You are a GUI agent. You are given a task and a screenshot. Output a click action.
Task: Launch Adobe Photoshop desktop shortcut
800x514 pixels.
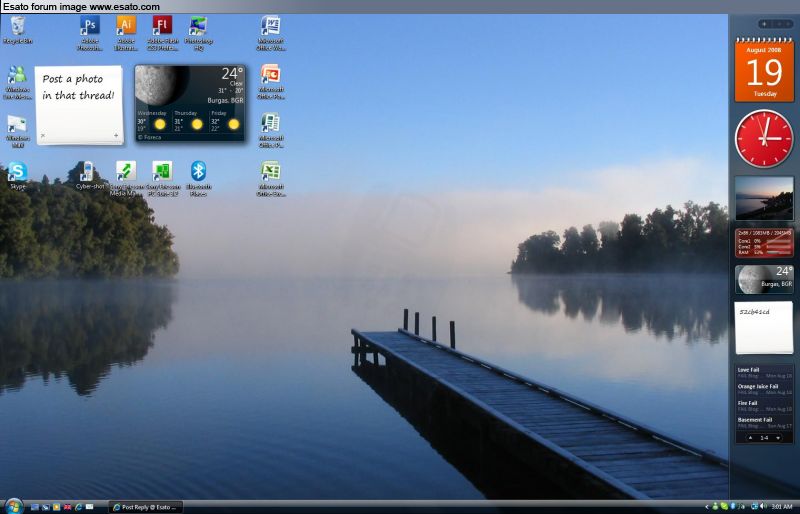click(x=90, y=33)
